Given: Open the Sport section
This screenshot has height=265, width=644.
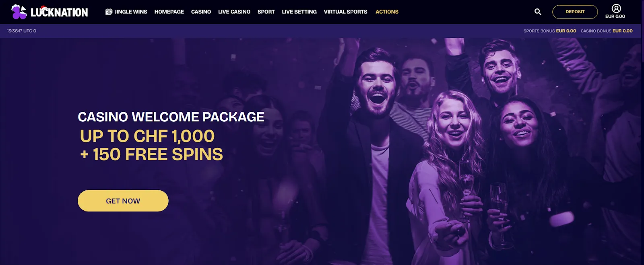Looking at the screenshot, I should [x=266, y=12].
